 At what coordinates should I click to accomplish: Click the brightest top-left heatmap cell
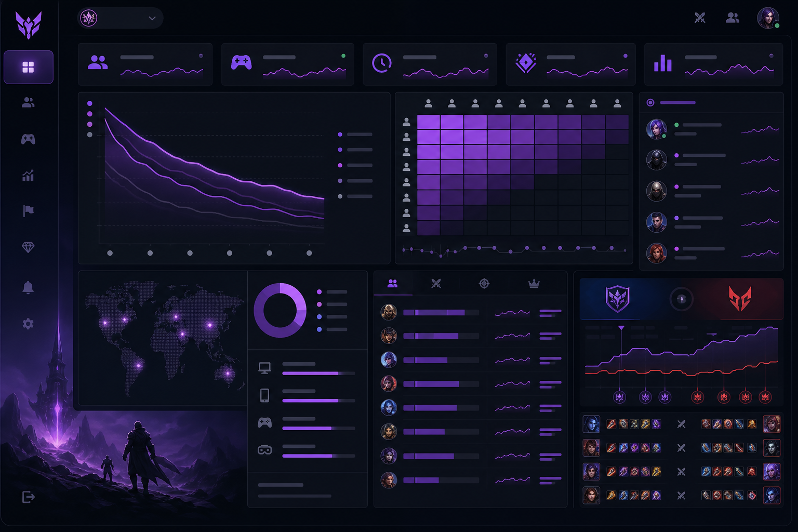click(429, 122)
